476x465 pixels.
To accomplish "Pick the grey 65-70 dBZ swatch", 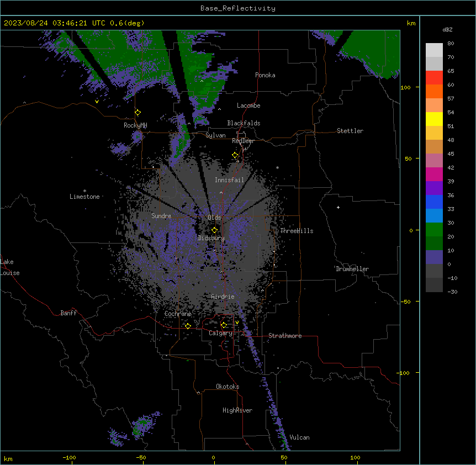I will 434,64.
